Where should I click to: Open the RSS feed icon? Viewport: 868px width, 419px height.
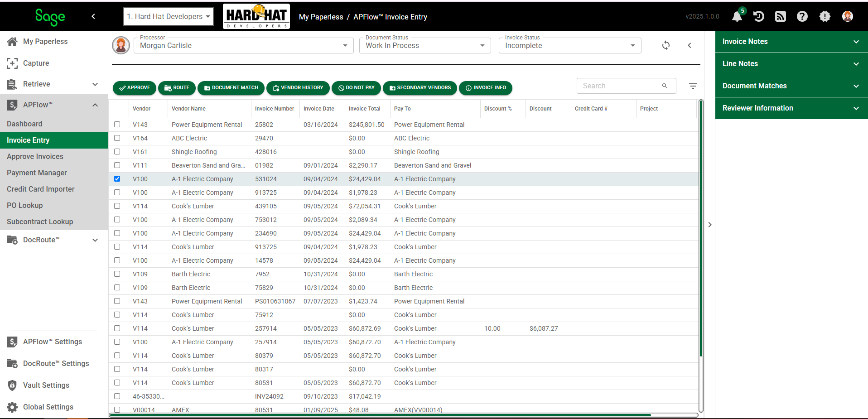tap(781, 17)
